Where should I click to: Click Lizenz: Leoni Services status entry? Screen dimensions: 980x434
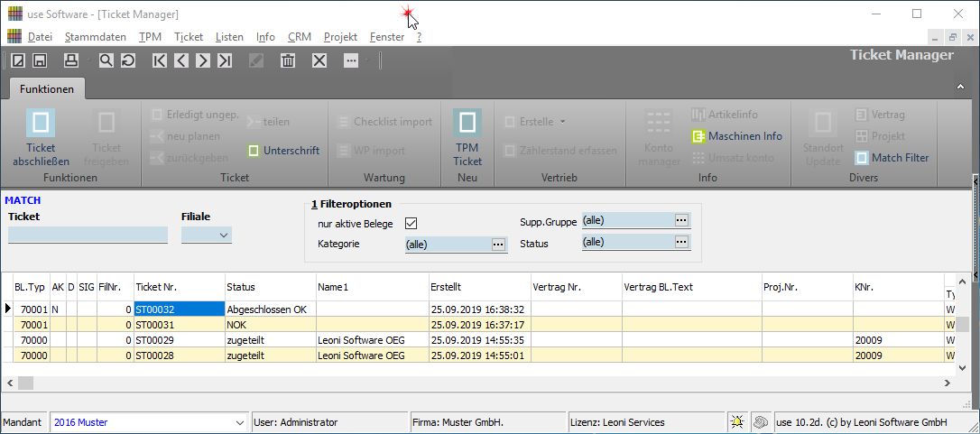click(648, 423)
